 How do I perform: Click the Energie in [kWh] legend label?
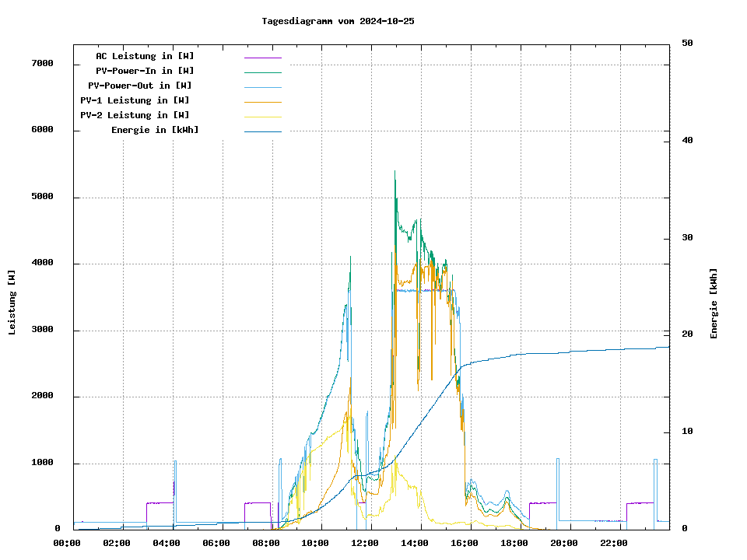154,130
